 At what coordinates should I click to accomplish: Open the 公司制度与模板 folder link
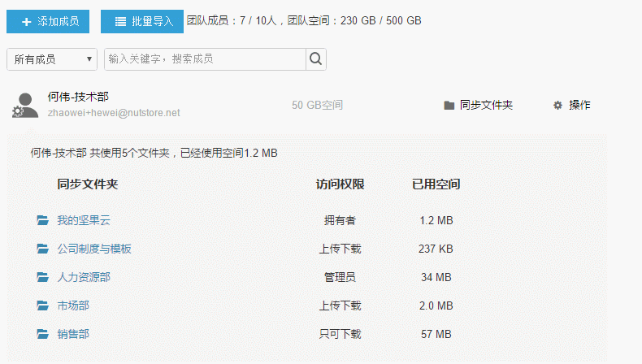point(94,249)
